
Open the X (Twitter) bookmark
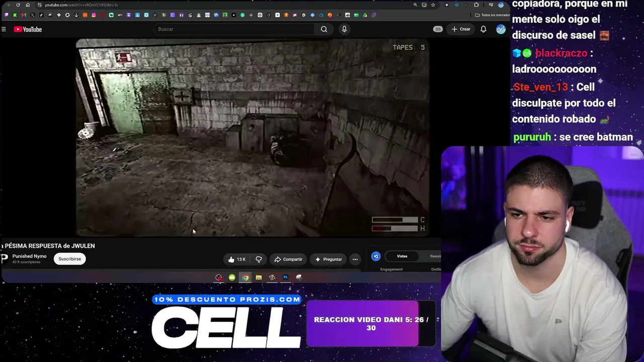click(32, 15)
